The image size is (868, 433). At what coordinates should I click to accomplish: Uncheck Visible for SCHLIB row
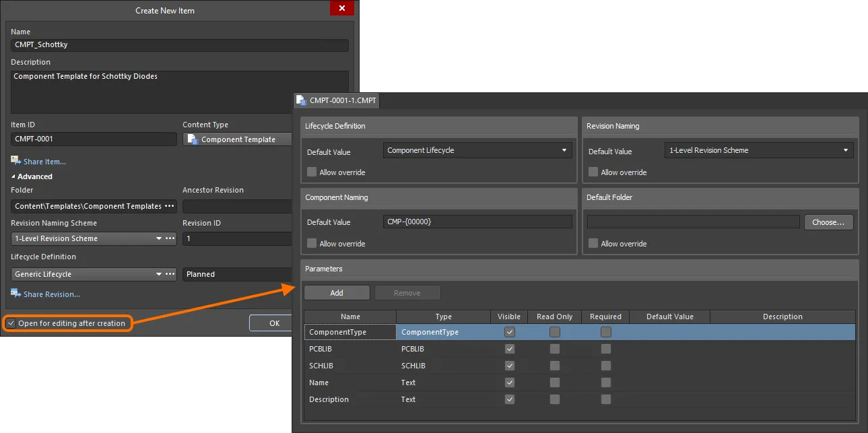[510, 366]
